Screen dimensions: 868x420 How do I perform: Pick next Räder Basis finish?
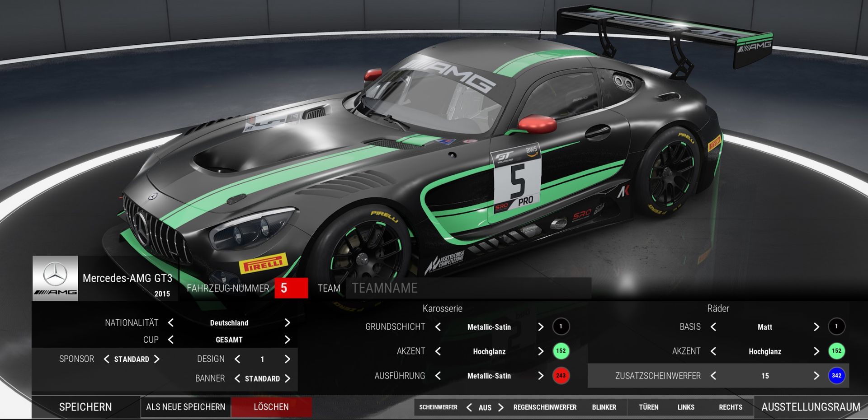click(x=816, y=327)
